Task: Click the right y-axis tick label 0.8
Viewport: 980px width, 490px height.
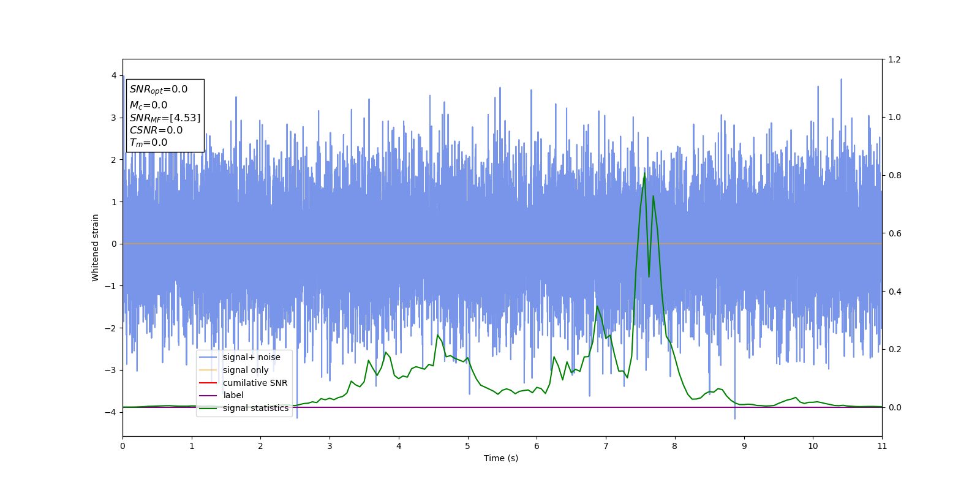Action: tap(894, 175)
